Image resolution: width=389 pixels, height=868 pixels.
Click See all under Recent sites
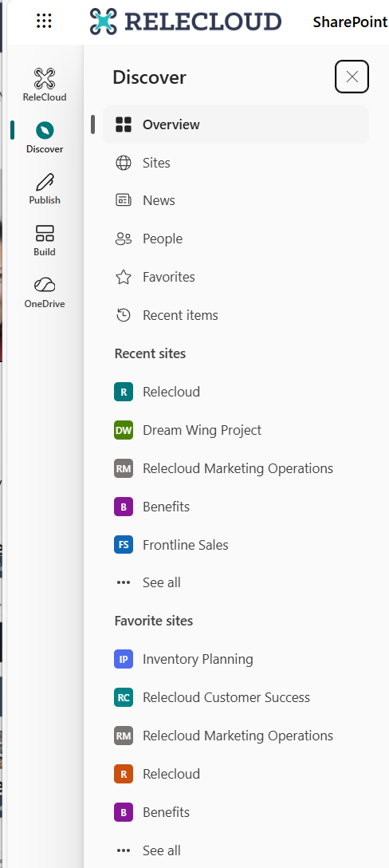(236, 582)
